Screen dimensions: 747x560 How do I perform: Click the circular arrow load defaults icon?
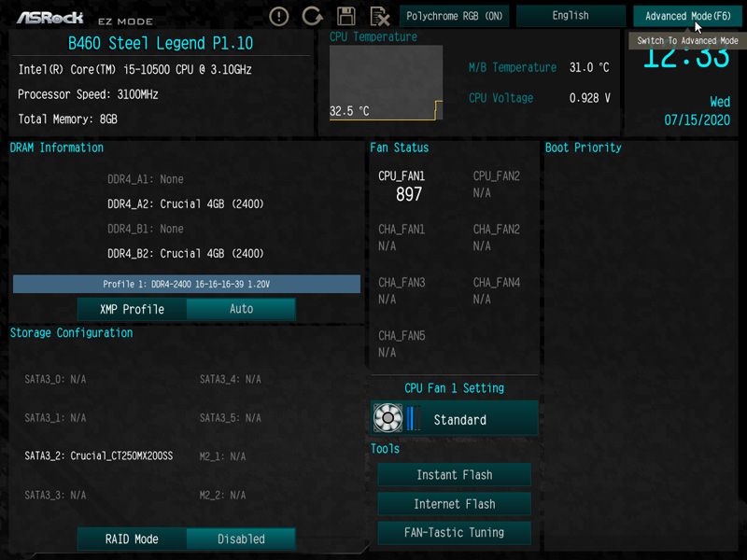[x=312, y=16]
